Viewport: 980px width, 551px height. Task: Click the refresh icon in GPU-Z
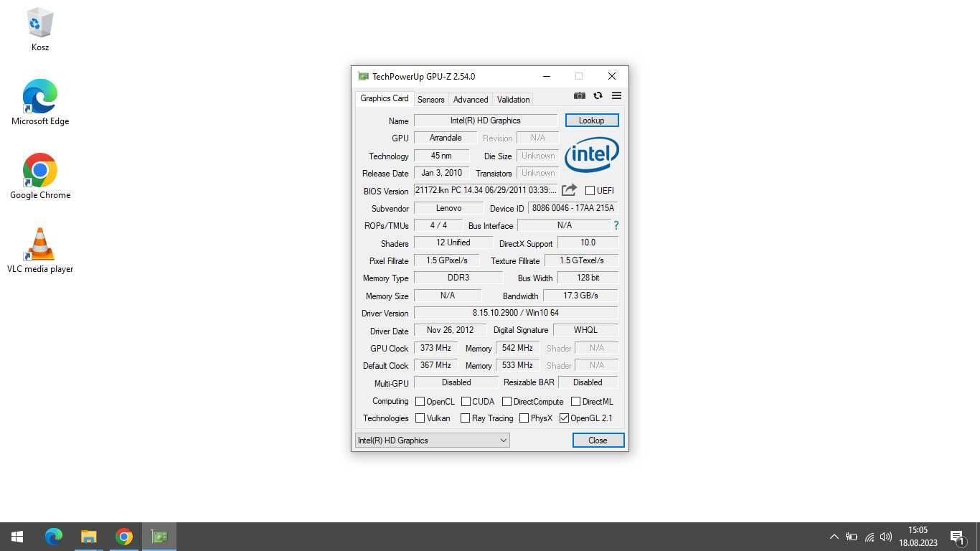tap(598, 95)
